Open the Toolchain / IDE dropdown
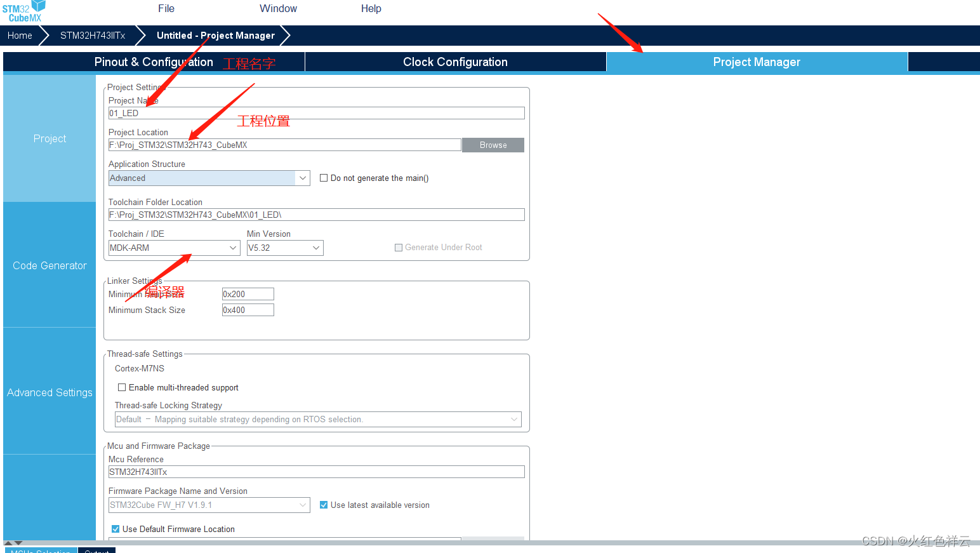The width and height of the screenshot is (980, 553). tap(174, 248)
